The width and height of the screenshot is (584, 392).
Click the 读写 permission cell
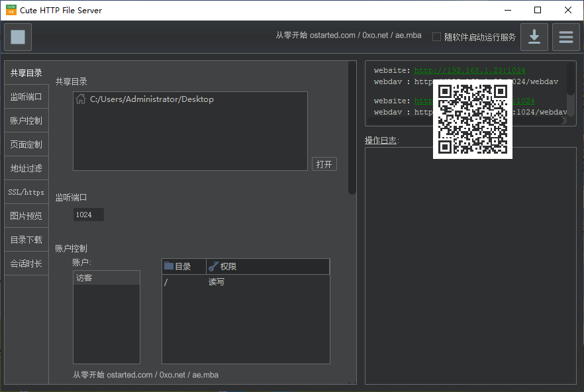[x=217, y=282]
